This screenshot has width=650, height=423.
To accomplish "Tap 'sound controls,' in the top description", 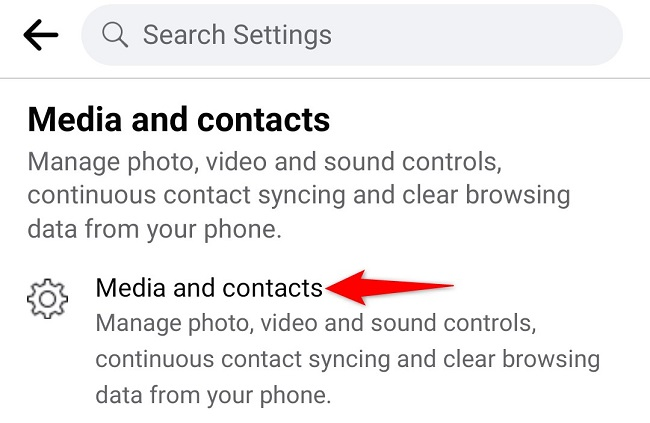I will pyautogui.click(x=413, y=161).
